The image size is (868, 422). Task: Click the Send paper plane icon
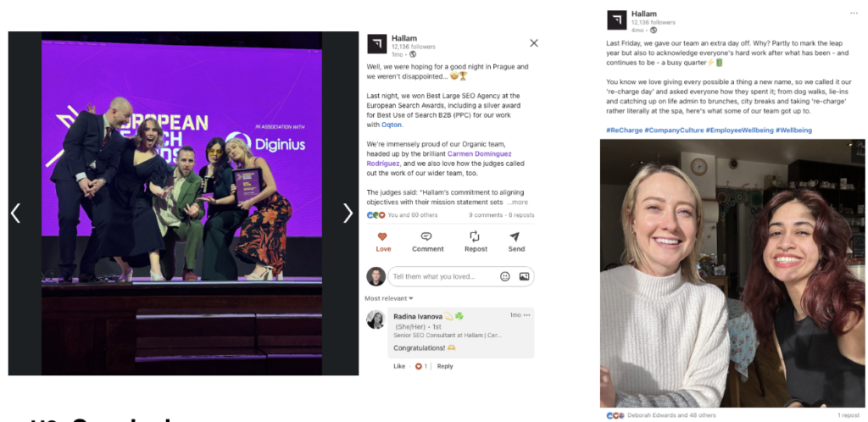coord(515,236)
